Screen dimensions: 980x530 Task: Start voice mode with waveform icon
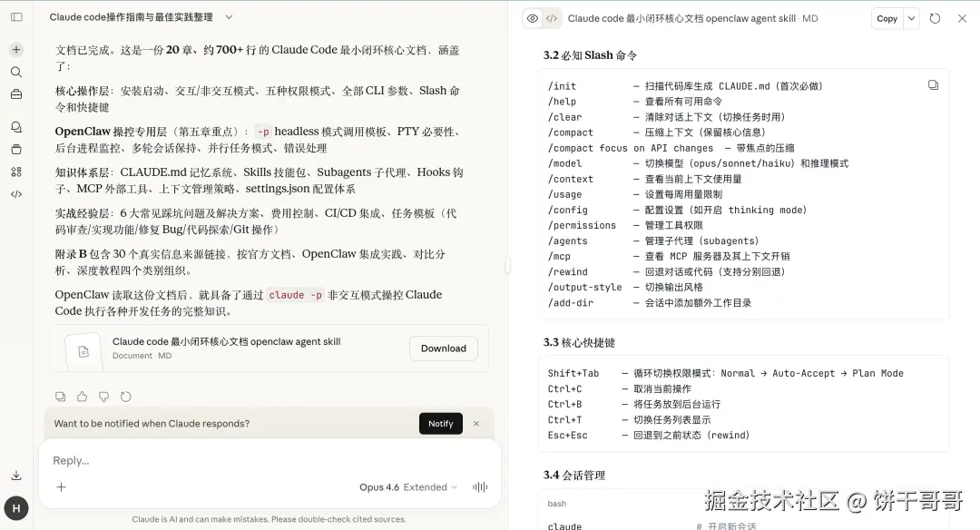480,486
